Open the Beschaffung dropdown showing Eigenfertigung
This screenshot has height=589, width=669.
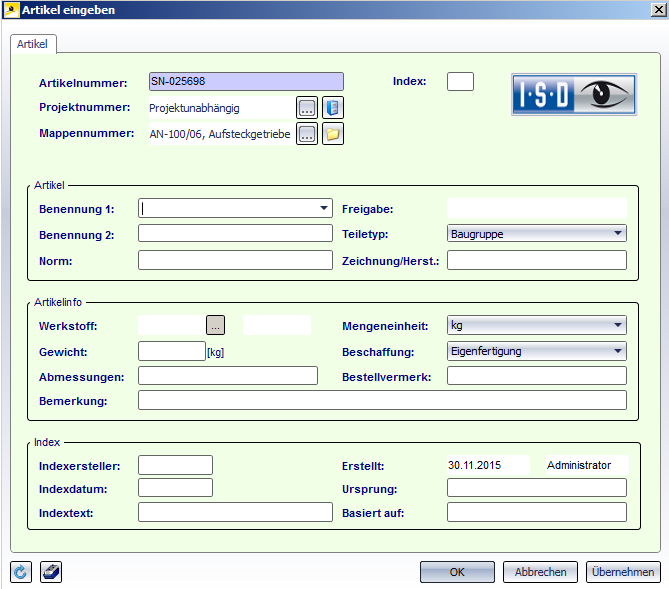618,351
